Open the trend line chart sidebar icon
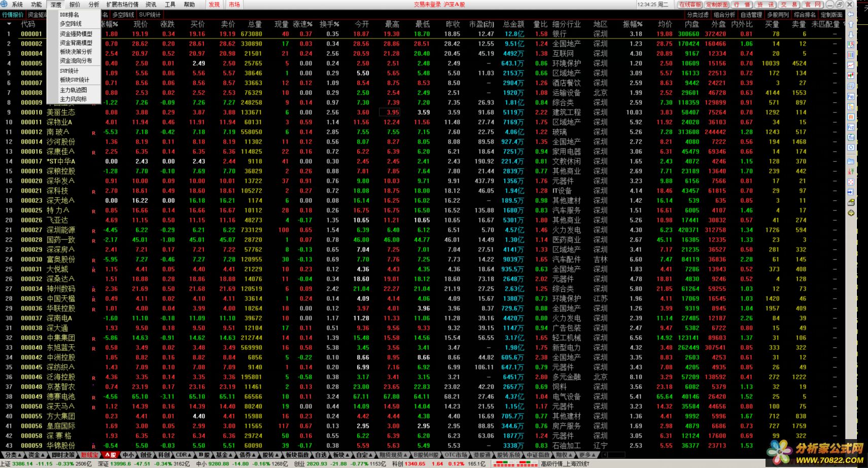The width and height of the screenshot is (868, 468). pos(851,65)
